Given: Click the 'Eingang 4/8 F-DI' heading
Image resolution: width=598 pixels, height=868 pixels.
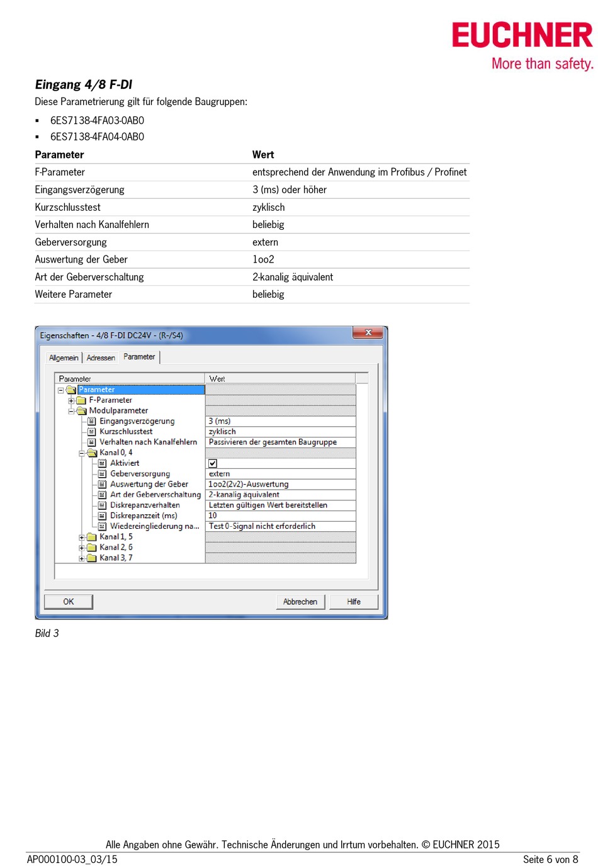Looking at the screenshot, I should [x=84, y=84].
